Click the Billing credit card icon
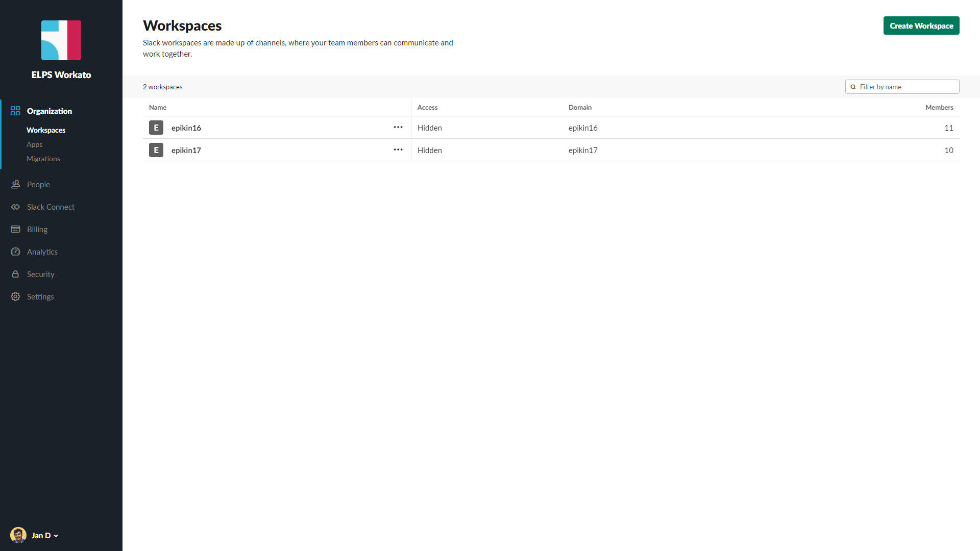This screenshot has width=980, height=551. pyautogui.click(x=15, y=229)
